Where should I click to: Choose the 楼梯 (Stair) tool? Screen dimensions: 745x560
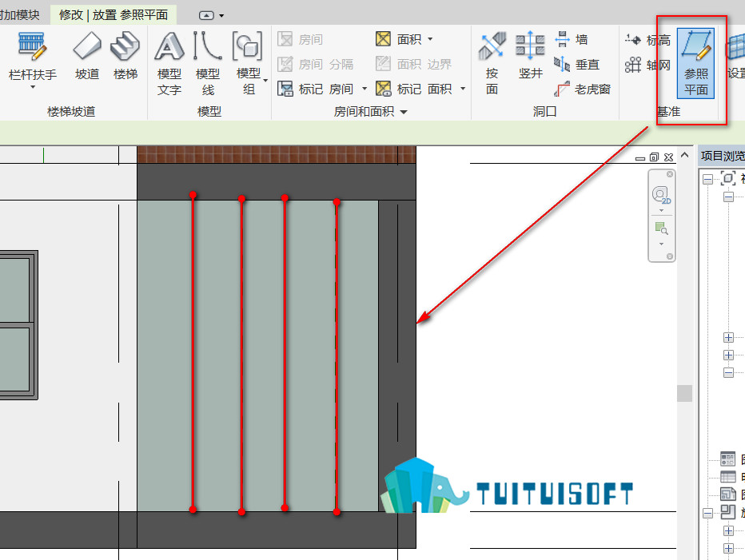click(125, 56)
